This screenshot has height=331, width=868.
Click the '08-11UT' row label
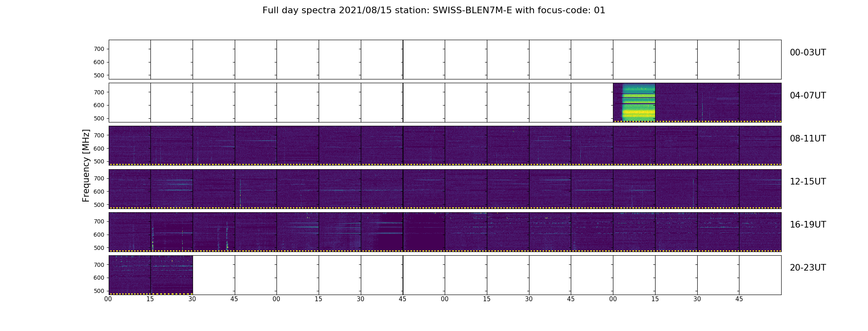pos(808,139)
